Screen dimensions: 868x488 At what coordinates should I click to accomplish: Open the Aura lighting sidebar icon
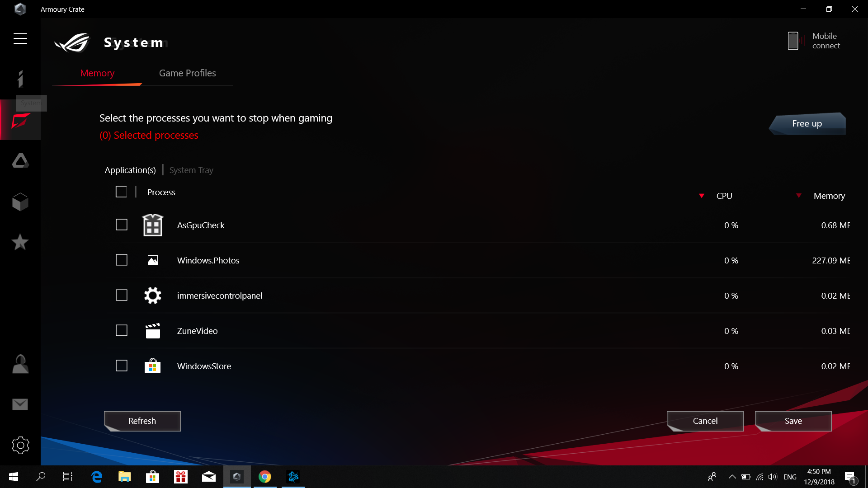(x=20, y=160)
